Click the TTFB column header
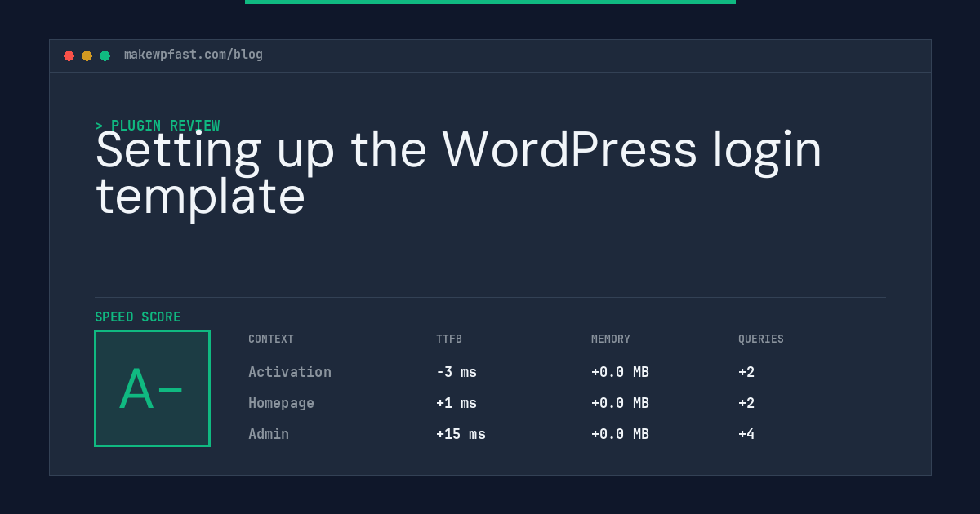This screenshot has width=980, height=514. [449, 339]
